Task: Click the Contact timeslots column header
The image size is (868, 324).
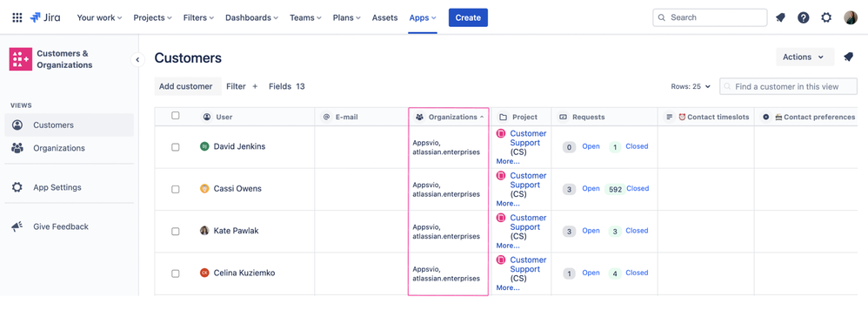Action: point(706,117)
